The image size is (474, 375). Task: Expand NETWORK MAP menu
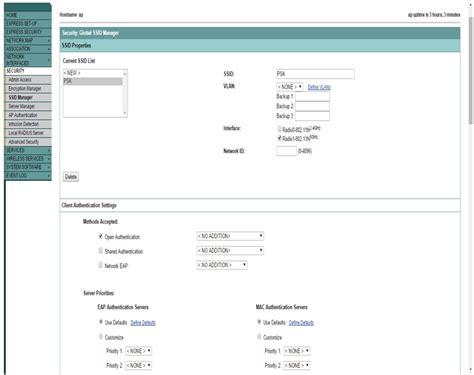coord(28,40)
